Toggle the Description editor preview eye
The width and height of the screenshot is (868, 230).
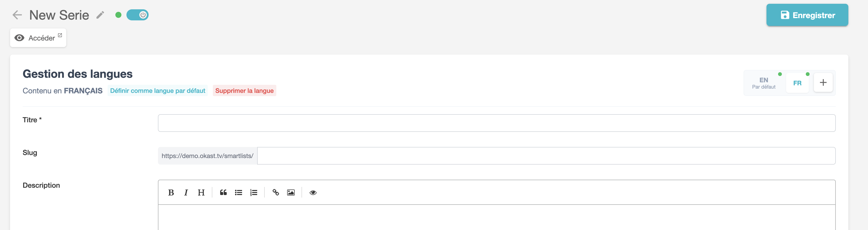coord(313,193)
